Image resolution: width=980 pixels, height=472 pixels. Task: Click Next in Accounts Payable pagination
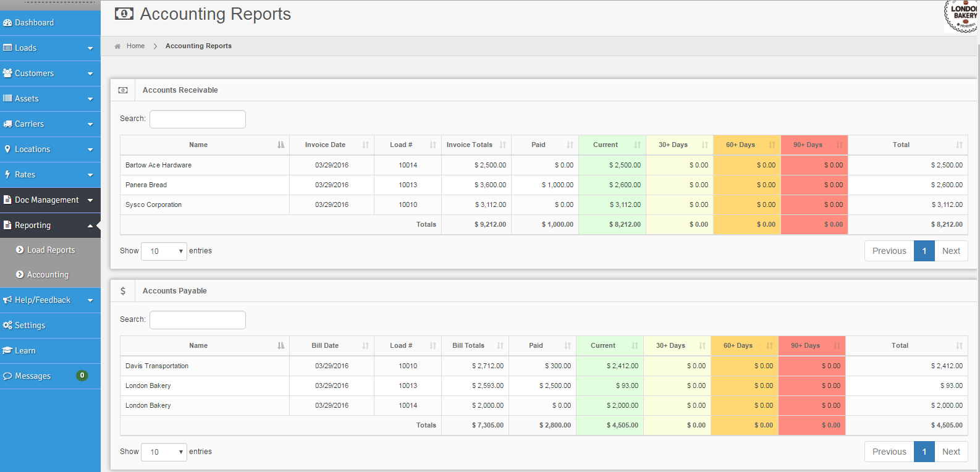pyautogui.click(x=951, y=452)
